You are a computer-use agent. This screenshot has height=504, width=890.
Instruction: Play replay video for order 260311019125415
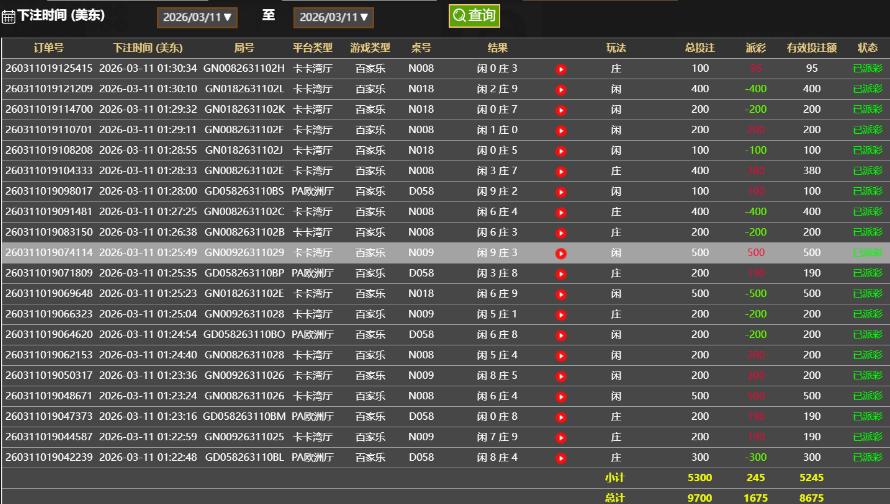coord(561,69)
